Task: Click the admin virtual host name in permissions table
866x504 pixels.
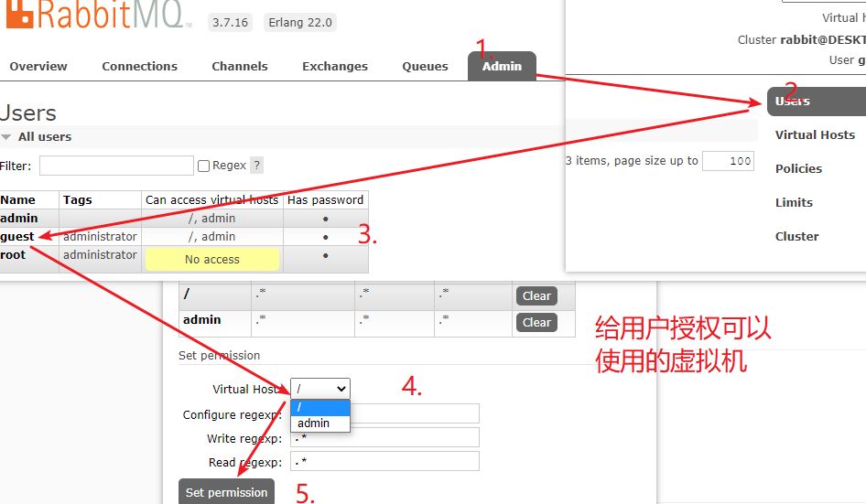Action: point(202,319)
